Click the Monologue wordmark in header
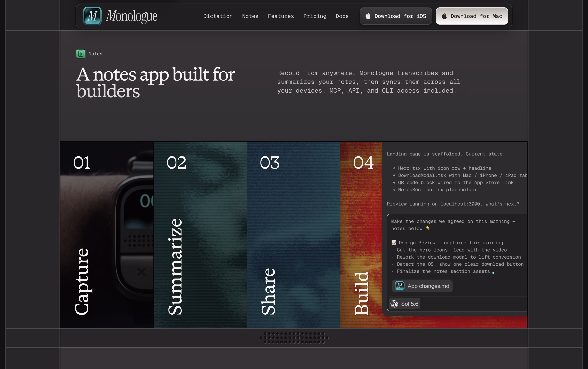Viewport: 588px width, 369px height. tap(132, 16)
